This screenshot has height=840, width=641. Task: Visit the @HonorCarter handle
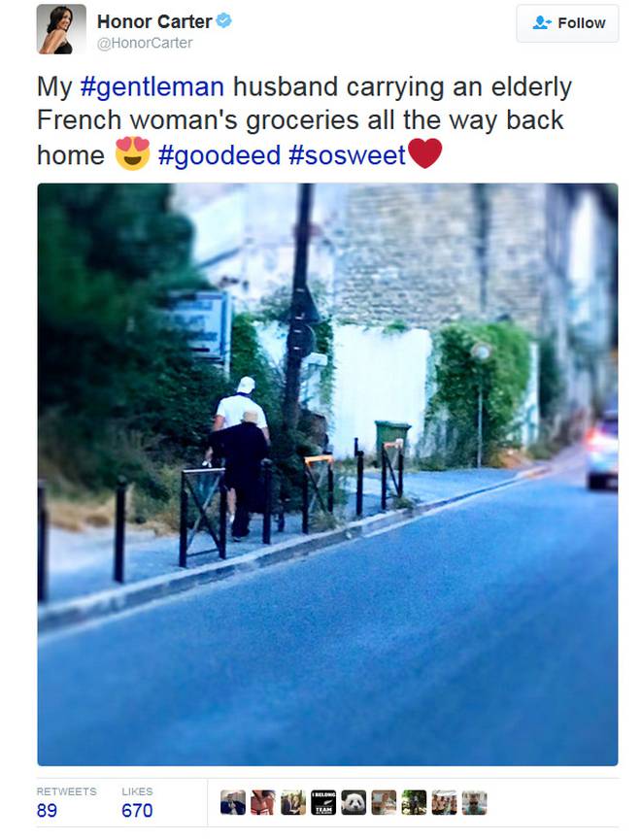(x=145, y=43)
